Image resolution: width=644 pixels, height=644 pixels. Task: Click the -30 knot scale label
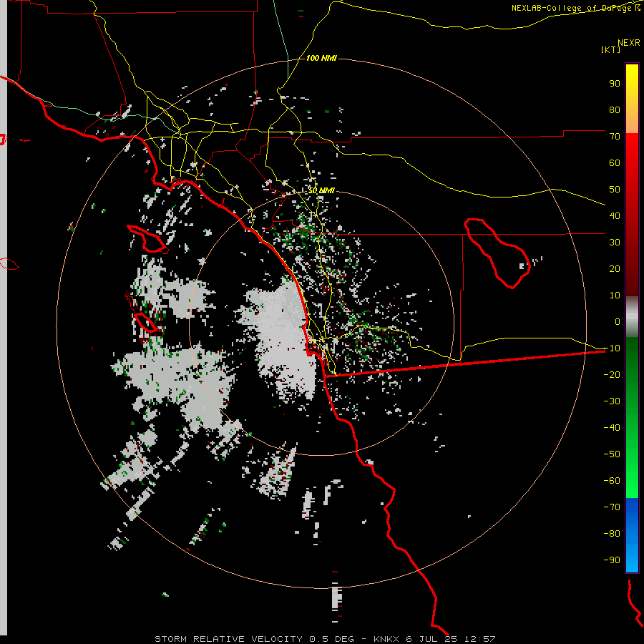click(x=612, y=401)
